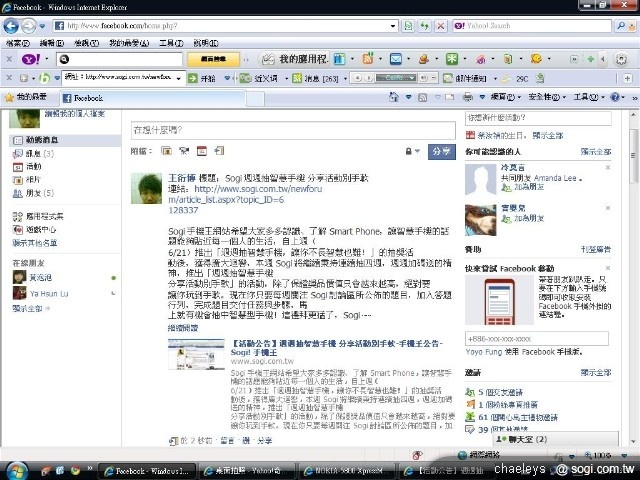The height and width of the screenshot is (480, 640).
Task: Open the 工具(T) menu in menu bar
Action: (x=171, y=43)
